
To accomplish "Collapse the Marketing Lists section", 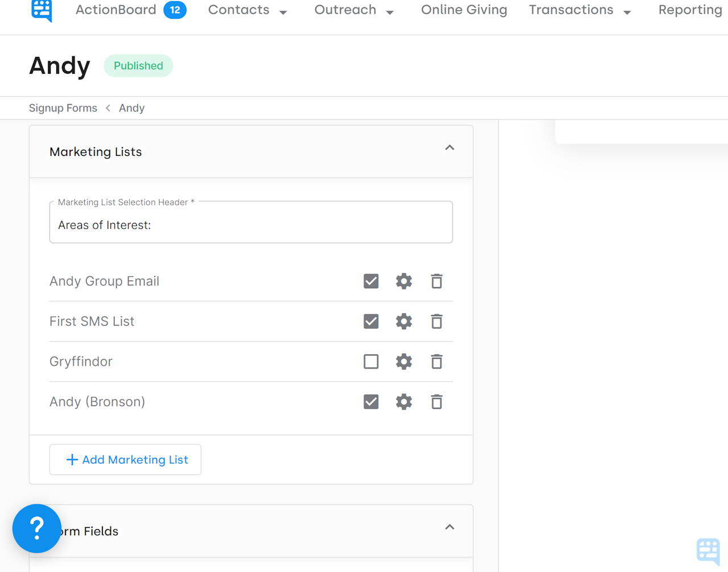I will [x=449, y=147].
